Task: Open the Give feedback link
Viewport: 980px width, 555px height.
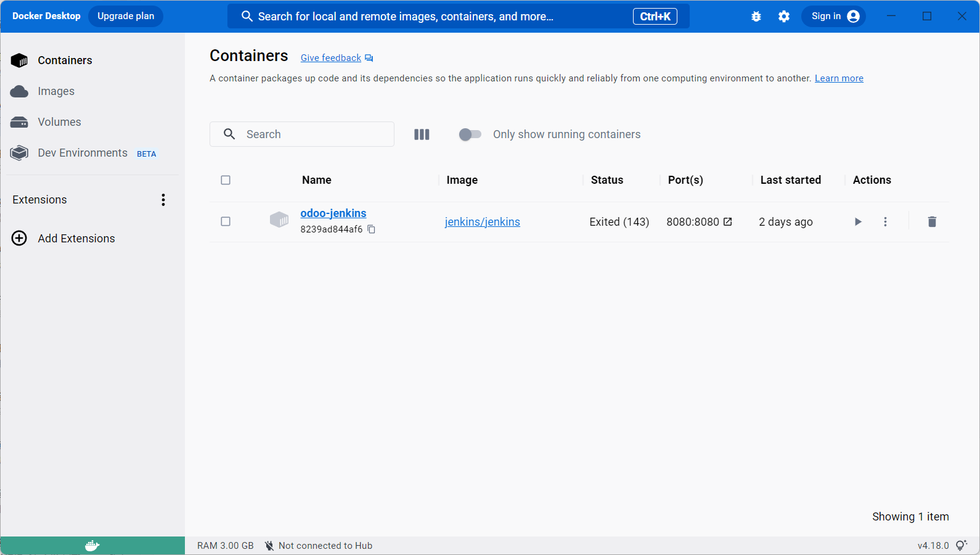Action: [x=331, y=58]
